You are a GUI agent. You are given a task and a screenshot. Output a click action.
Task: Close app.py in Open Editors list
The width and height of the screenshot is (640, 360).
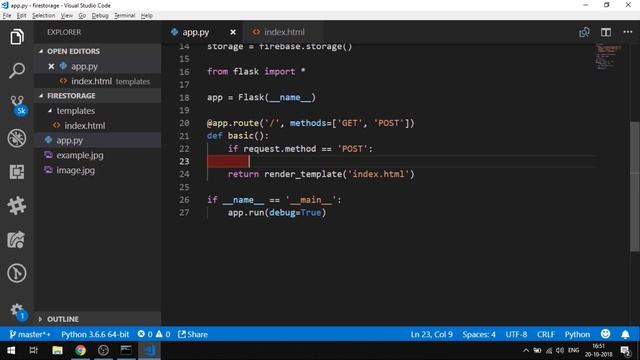click(x=51, y=66)
